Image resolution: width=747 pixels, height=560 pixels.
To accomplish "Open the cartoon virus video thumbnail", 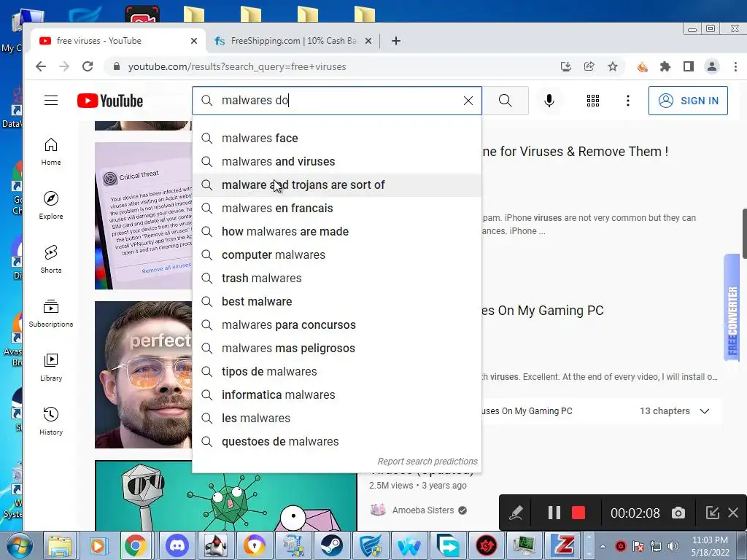I will coord(226,496).
